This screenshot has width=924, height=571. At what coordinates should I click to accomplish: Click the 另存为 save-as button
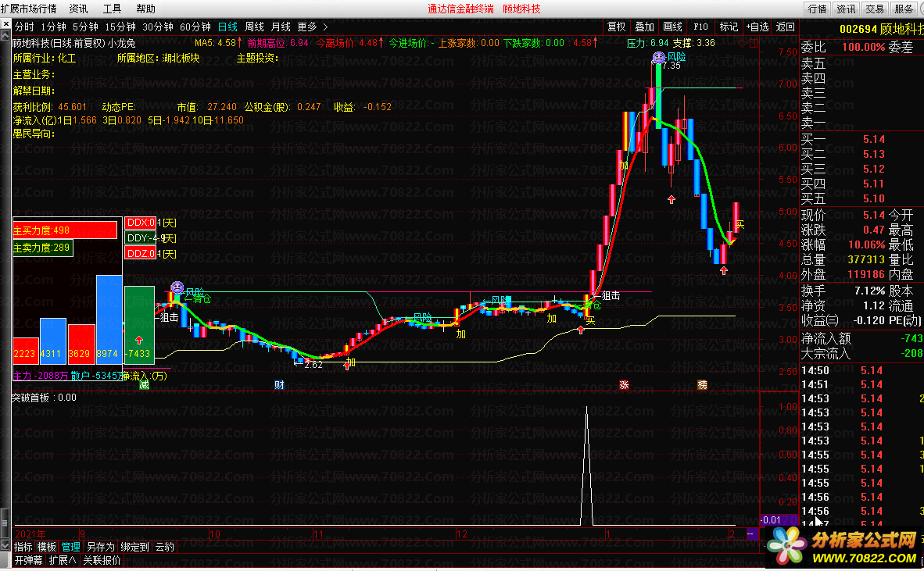pyautogui.click(x=100, y=547)
